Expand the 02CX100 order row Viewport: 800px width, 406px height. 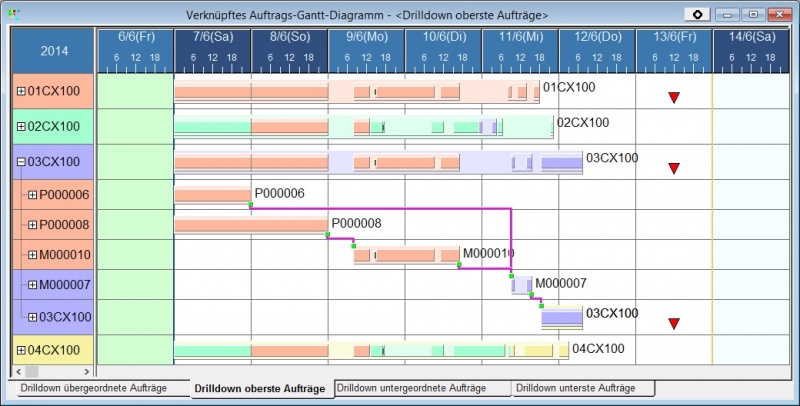tap(21, 126)
